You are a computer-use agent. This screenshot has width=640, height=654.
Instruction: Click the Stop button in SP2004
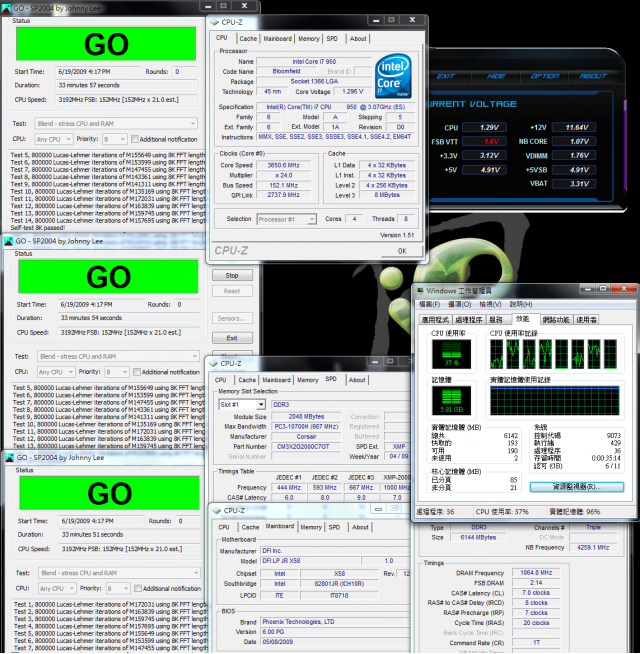point(232,275)
